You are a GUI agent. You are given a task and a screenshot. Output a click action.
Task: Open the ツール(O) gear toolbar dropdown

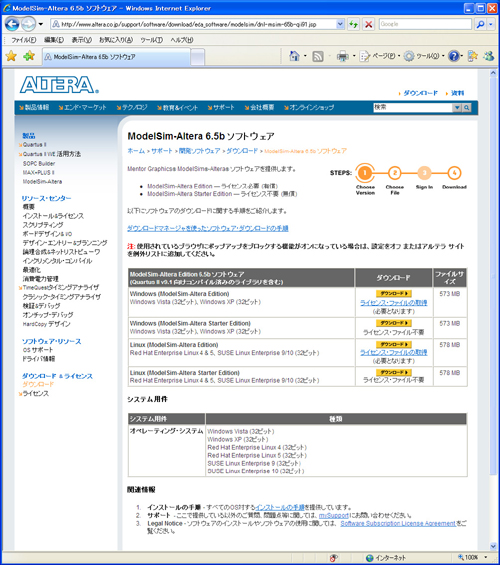(x=424, y=56)
